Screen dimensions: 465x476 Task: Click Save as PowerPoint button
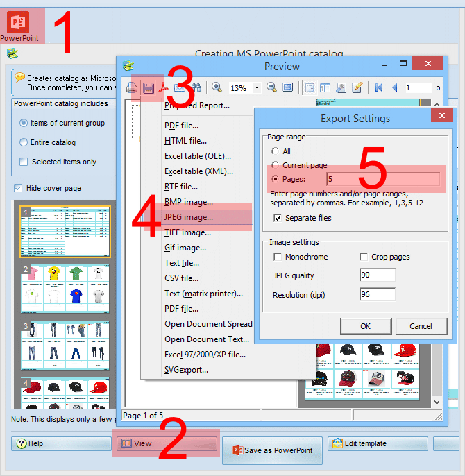tap(272, 450)
